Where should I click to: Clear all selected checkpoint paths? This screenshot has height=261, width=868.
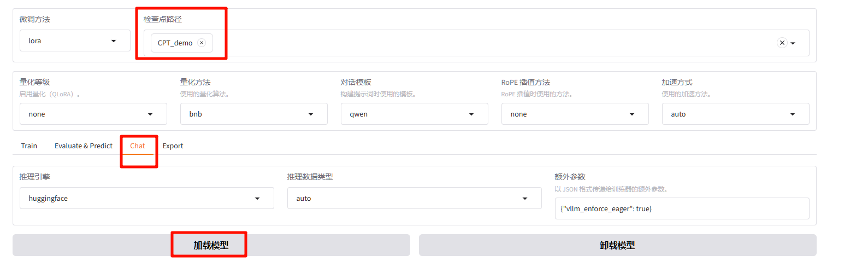782,43
